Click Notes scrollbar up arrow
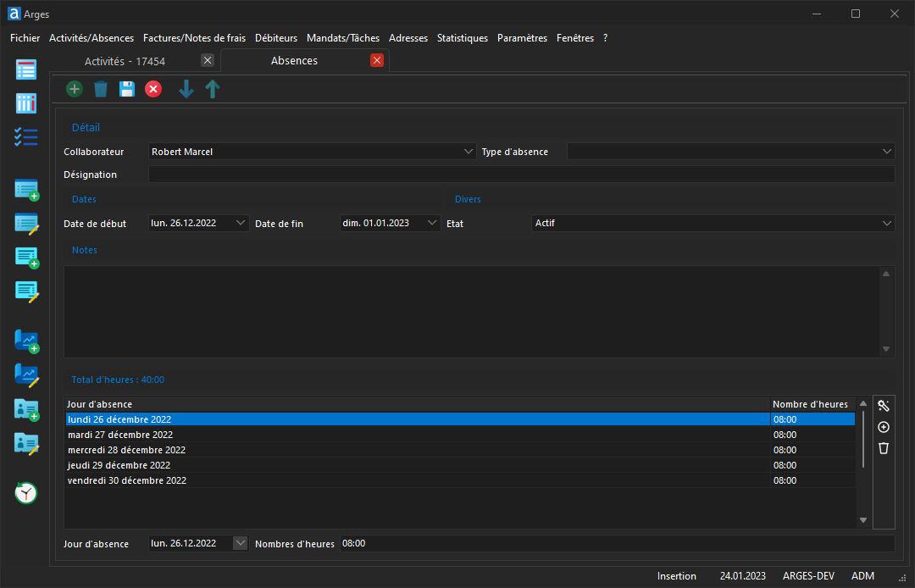Screen dimensions: 915x588 [886, 274]
